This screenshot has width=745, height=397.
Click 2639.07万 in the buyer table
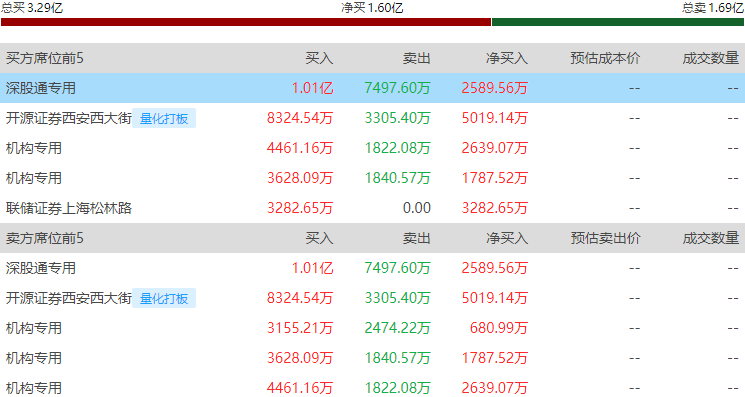coord(495,148)
